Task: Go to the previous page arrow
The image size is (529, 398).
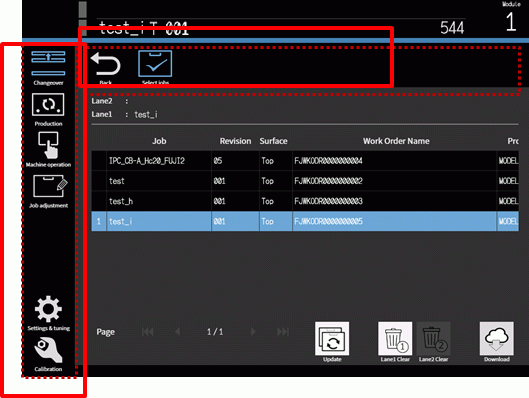Action: [x=178, y=332]
